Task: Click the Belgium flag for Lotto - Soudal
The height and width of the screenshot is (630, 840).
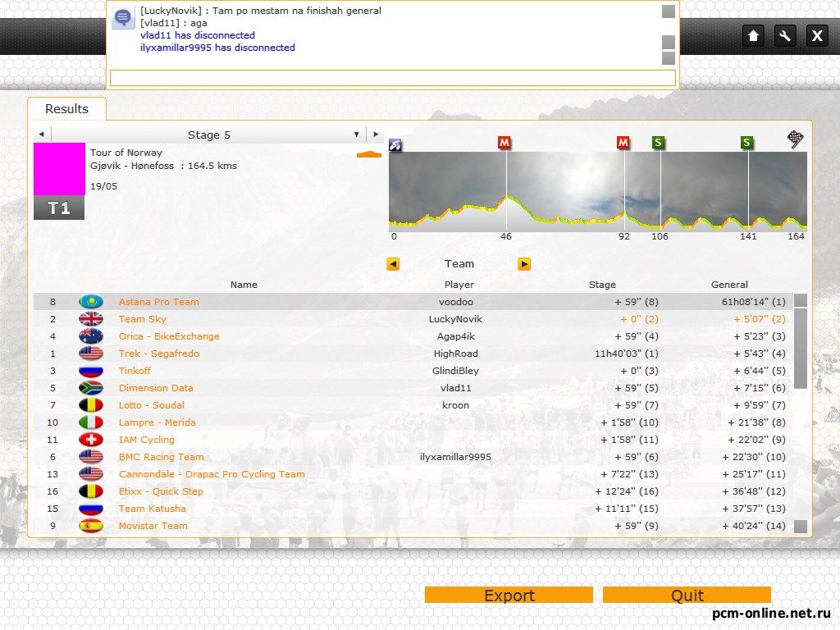Action: tap(91, 405)
